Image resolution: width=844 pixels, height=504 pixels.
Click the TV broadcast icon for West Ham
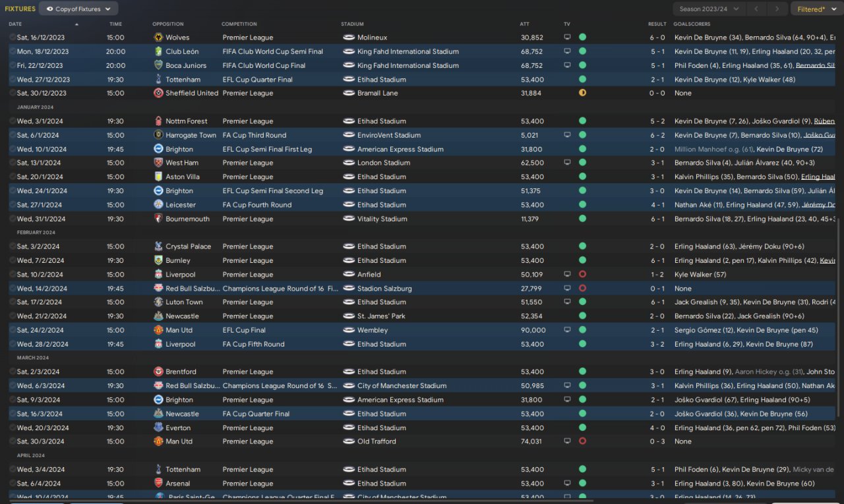click(567, 163)
